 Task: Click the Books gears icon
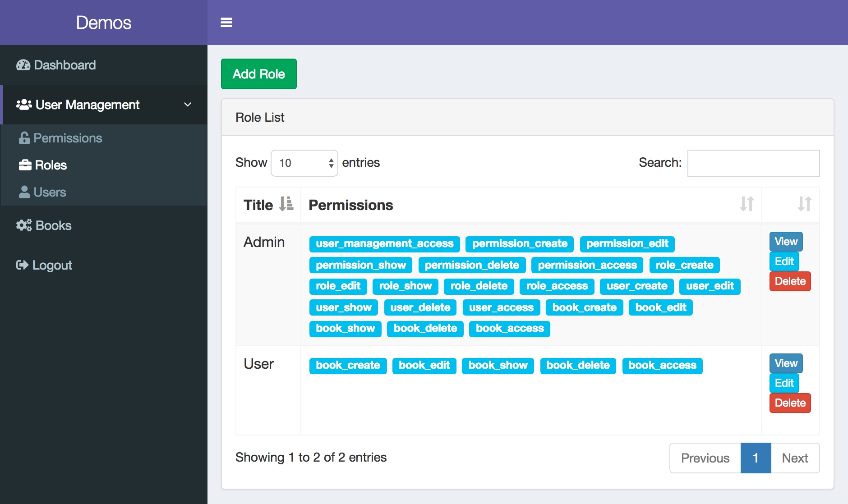[x=24, y=225]
